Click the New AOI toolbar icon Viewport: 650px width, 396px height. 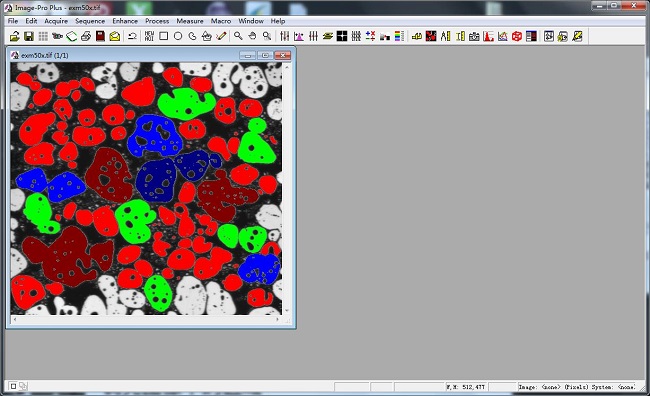pos(149,36)
